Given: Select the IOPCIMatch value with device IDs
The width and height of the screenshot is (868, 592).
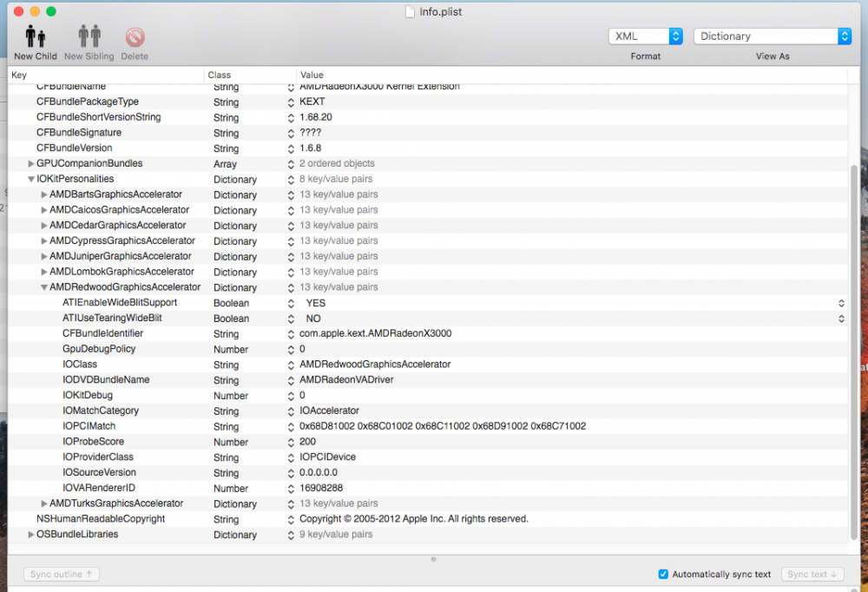Looking at the screenshot, I should click(x=443, y=426).
